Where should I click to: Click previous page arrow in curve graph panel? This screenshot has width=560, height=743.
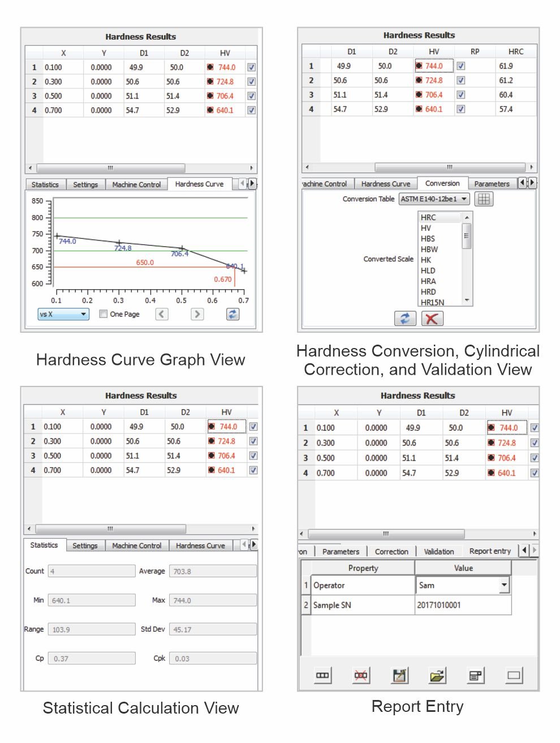(162, 314)
